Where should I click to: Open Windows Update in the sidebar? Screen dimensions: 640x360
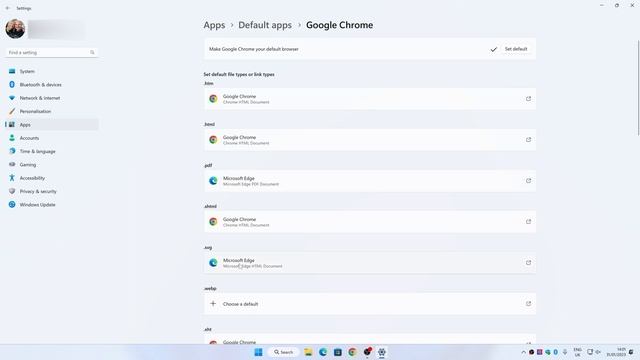coord(51,204)
